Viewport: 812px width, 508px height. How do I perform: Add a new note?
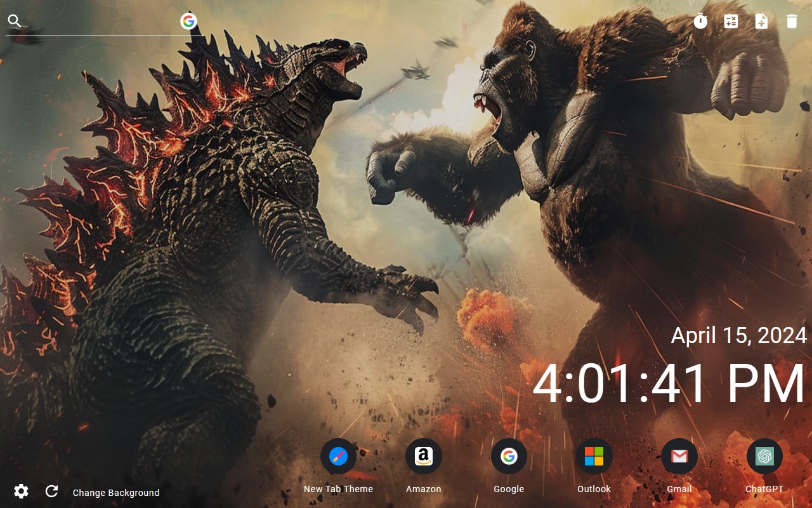[x=761, y=22]
